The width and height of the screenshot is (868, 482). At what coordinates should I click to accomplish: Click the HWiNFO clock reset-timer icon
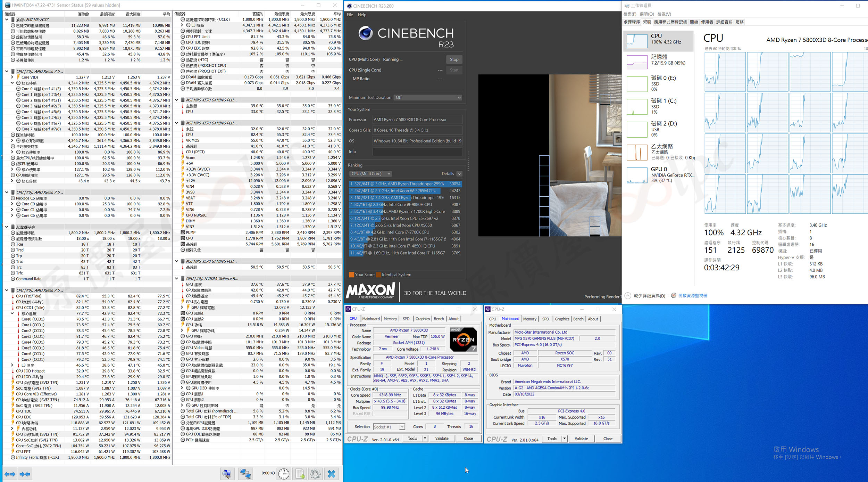pyautogui.click(x=284, y=474)
